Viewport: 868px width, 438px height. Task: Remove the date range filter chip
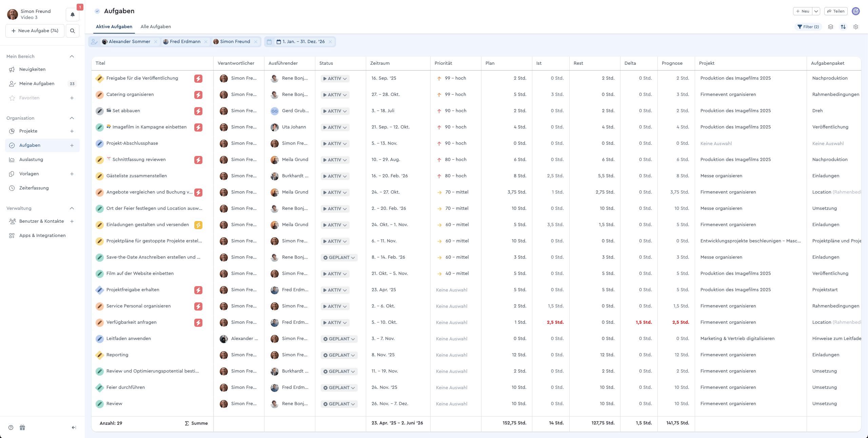coord(330,42)
